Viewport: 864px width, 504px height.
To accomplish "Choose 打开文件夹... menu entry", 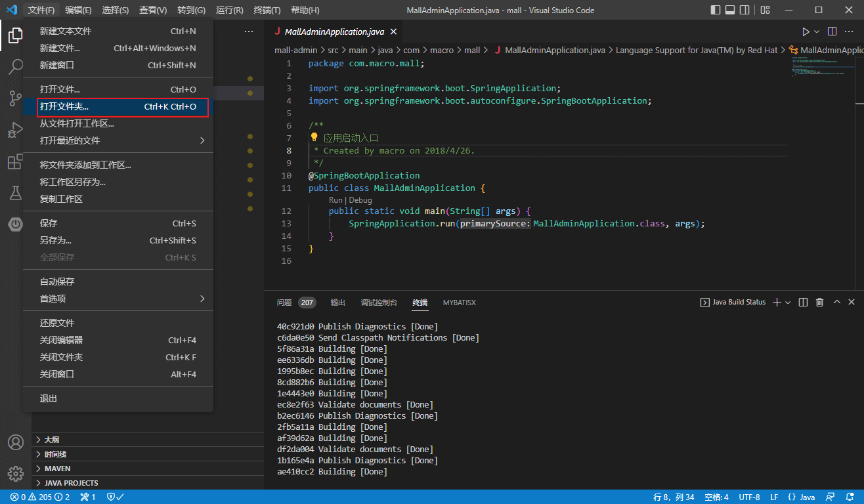I will 118,106.
